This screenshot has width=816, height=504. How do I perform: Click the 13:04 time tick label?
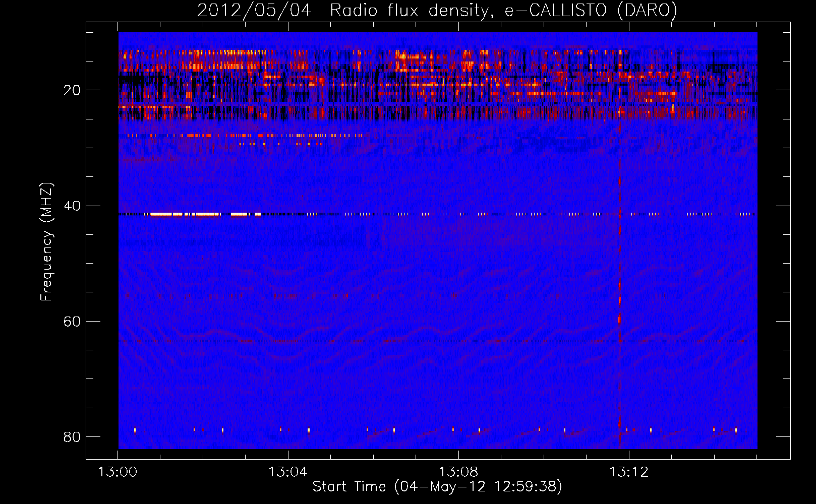(288, 472)
